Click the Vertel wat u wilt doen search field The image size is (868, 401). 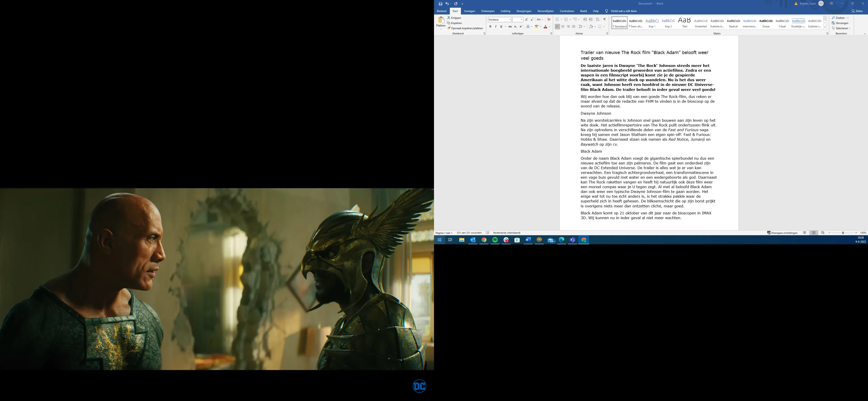pos(623,11)
